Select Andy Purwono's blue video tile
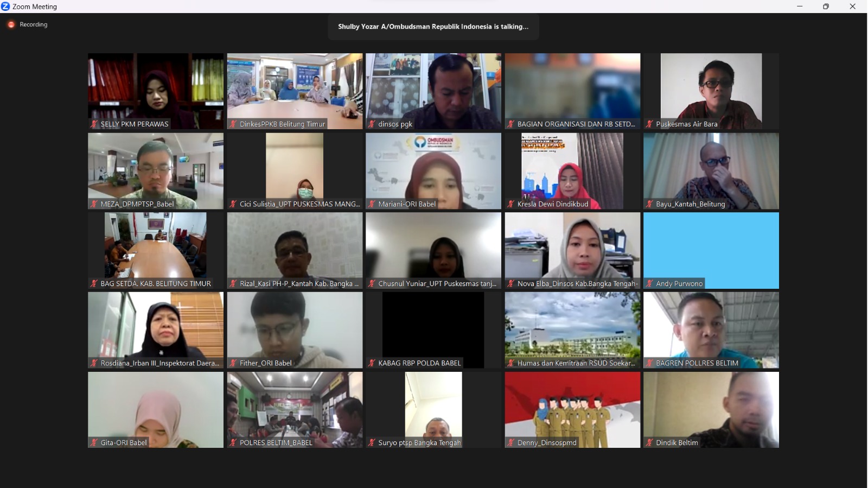The height and width of the screenshot is (488, 868). click(711, 247)
